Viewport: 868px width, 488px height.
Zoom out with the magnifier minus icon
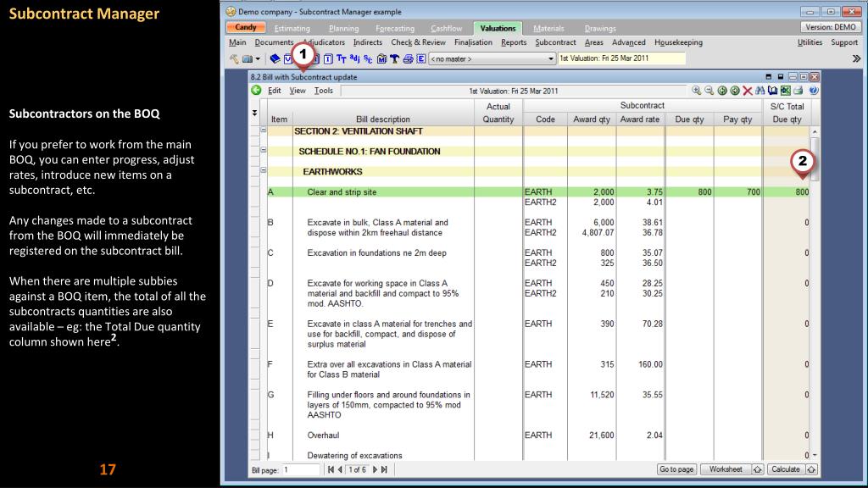point(709,91)
